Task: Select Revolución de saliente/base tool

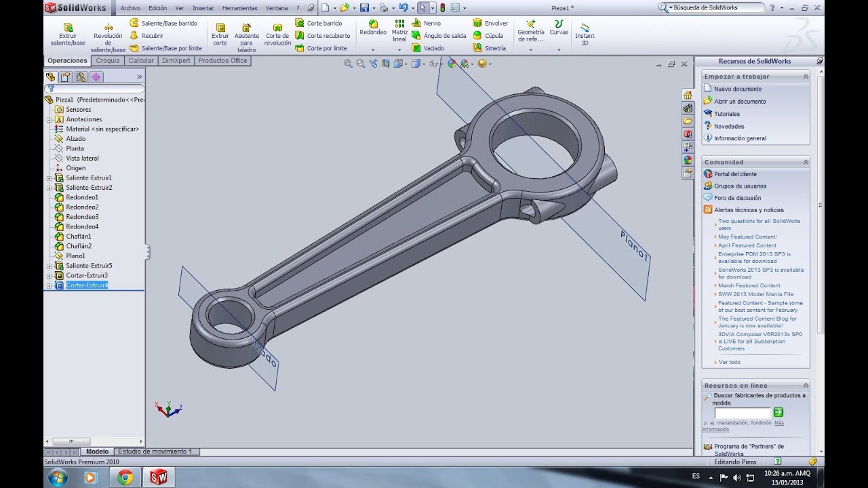Action: (108, 38)
